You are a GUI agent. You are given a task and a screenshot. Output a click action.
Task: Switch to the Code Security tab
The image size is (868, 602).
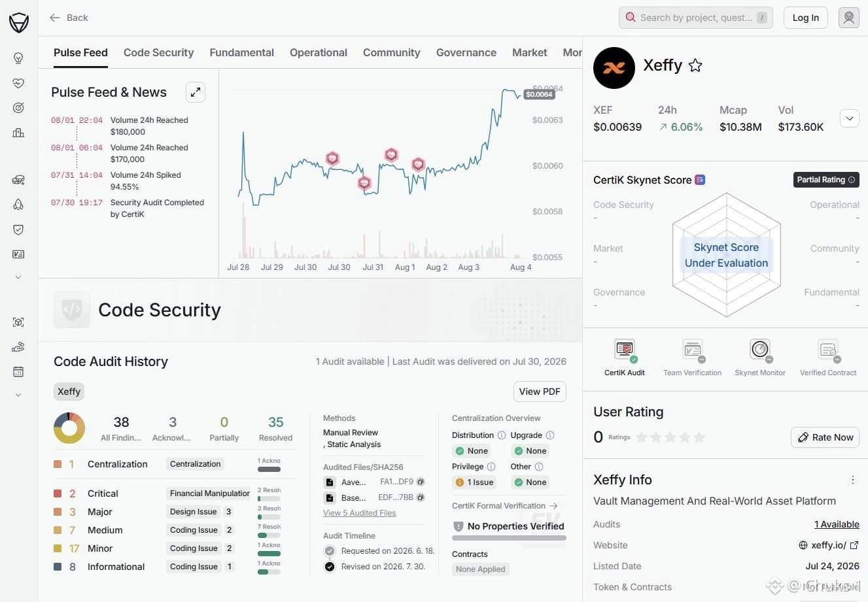click(159, 53)
